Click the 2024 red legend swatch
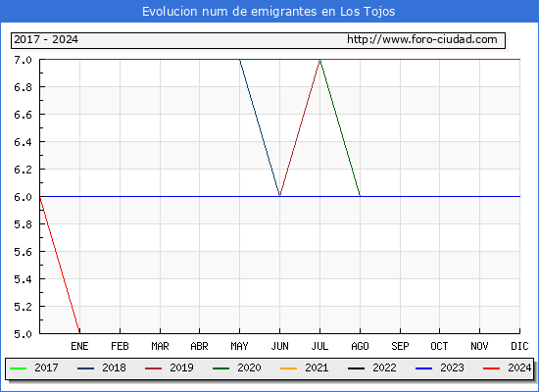 coord(492,368)
